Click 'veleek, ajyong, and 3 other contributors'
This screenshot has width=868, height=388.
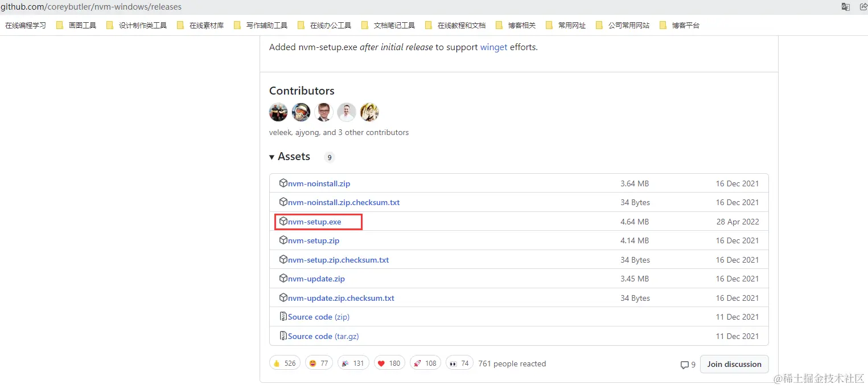click(x=339, y=132)
